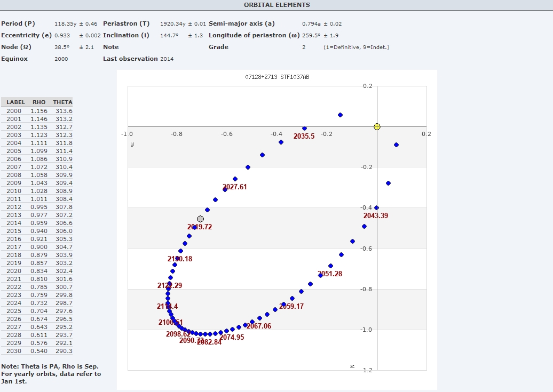Click the ORBITAL ELEMENTS header bar
Screen dimensions: 553x392
[276, 5]
